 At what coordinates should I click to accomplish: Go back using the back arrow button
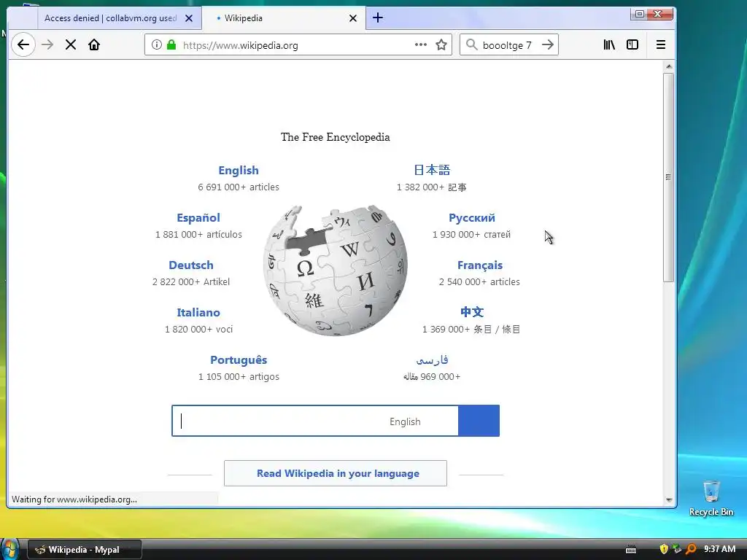point(23,44)
